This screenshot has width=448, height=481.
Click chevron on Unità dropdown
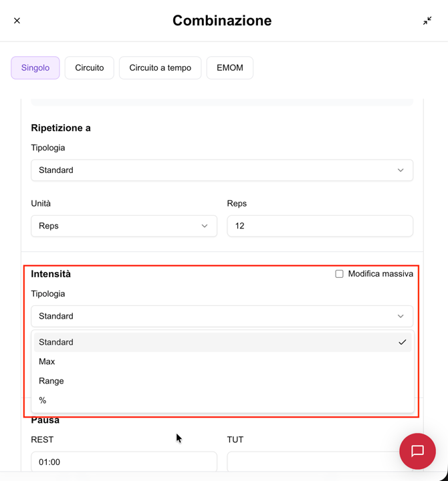tap(205, 226)
